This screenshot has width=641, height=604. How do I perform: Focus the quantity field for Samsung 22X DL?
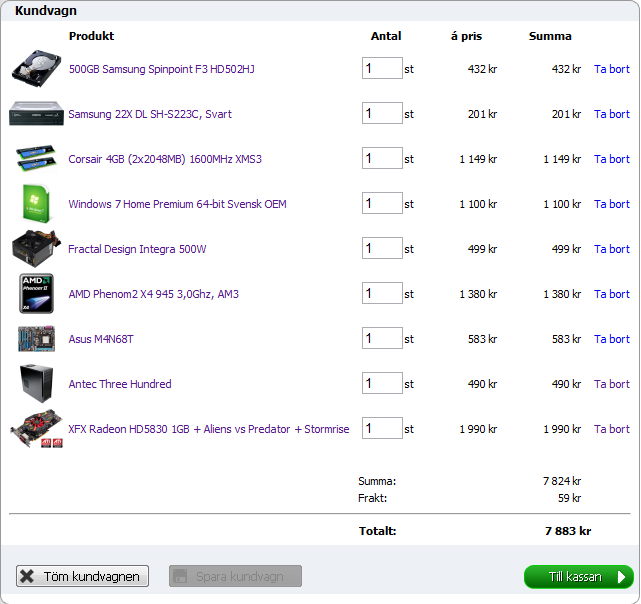pos(382,114)
